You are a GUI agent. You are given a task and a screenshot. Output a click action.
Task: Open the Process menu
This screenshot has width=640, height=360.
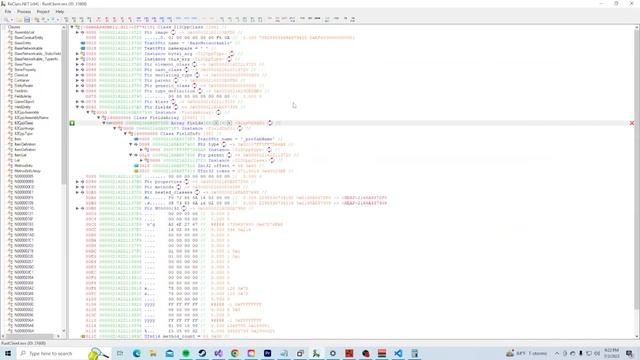(x=24, y=12)
